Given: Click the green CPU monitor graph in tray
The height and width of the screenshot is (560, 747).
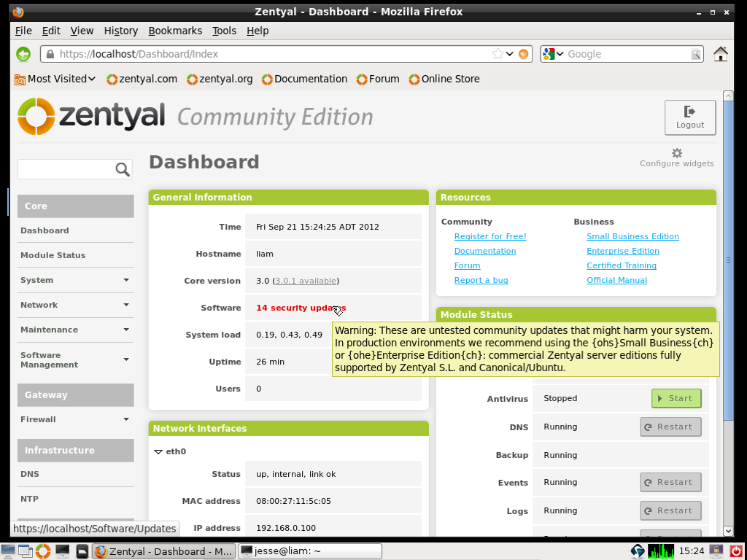Looking at the screenshot, I should (x=661, y=551).
